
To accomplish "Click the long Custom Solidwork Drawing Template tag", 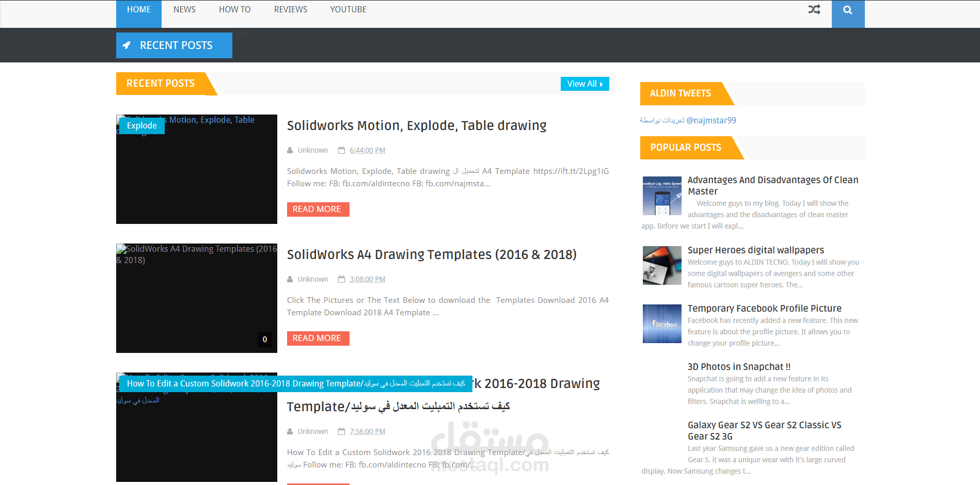I will (x=296, y=384).
